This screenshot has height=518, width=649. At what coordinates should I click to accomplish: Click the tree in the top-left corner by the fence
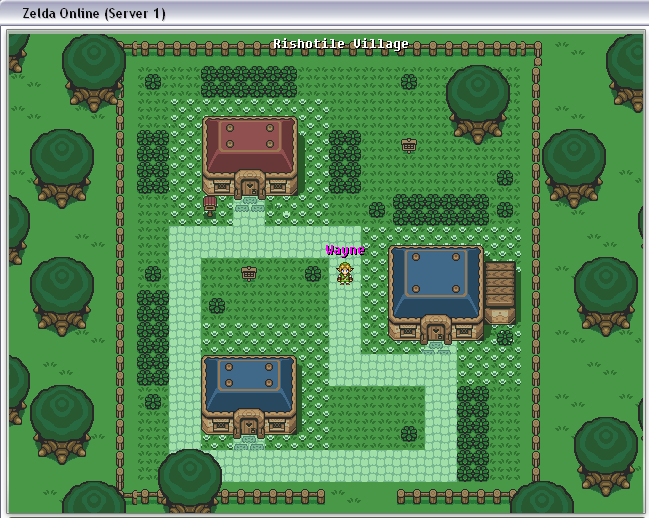click(93, 66)
